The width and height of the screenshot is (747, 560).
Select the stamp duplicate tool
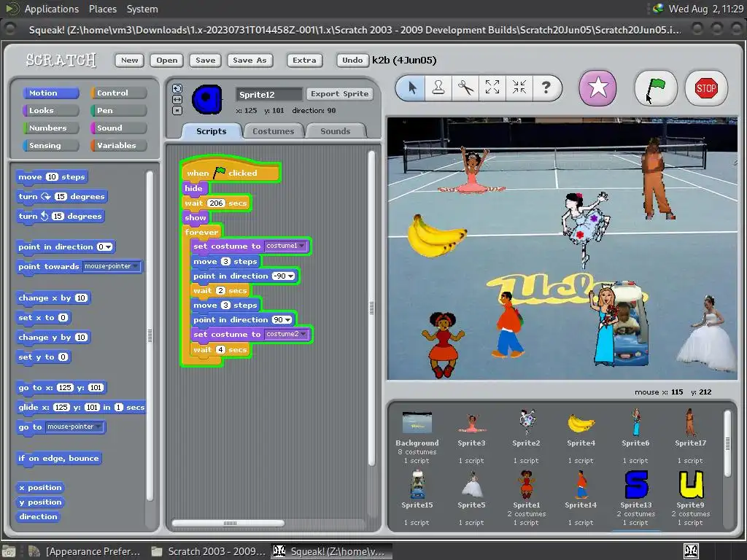(438, 87)
